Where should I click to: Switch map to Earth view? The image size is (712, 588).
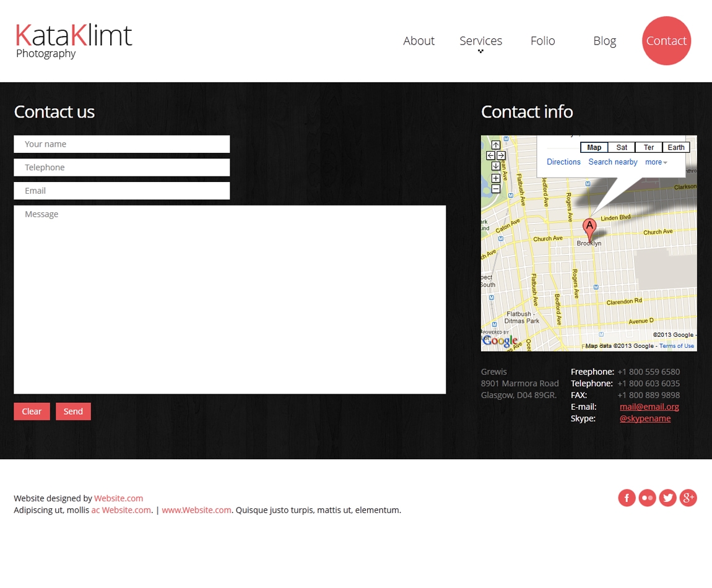pos(675,147)
